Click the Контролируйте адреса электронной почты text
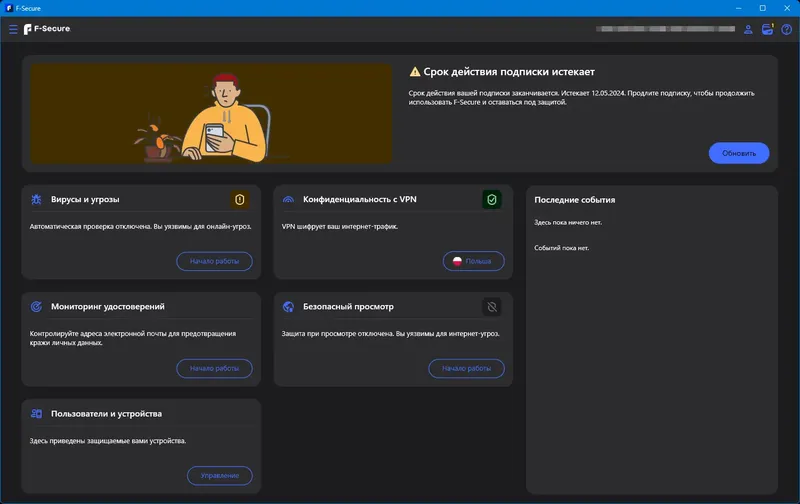Viewport: 800px width, 504px height. click(x=133, y=338)
